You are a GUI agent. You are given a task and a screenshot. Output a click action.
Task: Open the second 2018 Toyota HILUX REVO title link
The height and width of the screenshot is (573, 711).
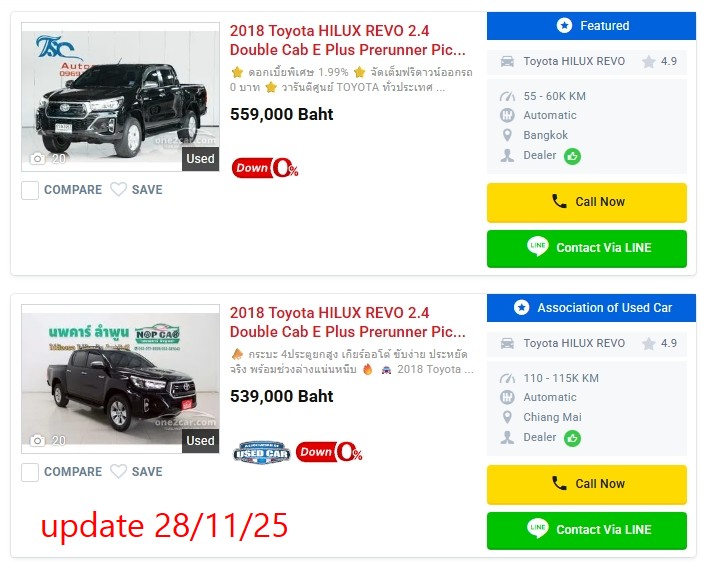pos(347,322)
